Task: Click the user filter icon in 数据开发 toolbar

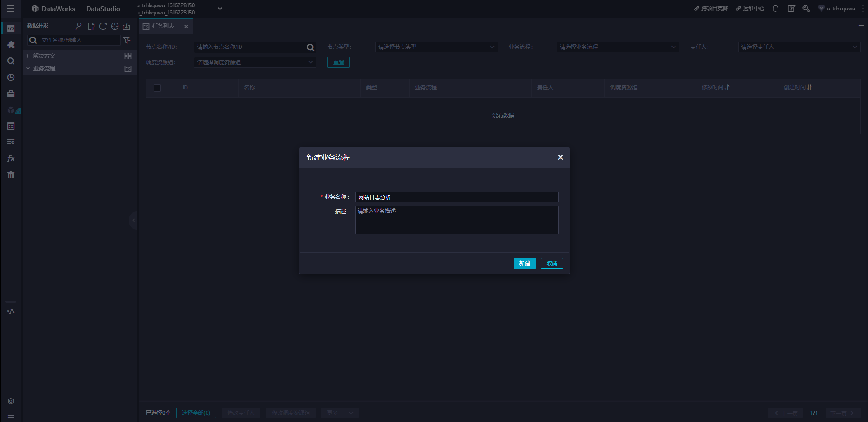Action: tap(79, 26)
